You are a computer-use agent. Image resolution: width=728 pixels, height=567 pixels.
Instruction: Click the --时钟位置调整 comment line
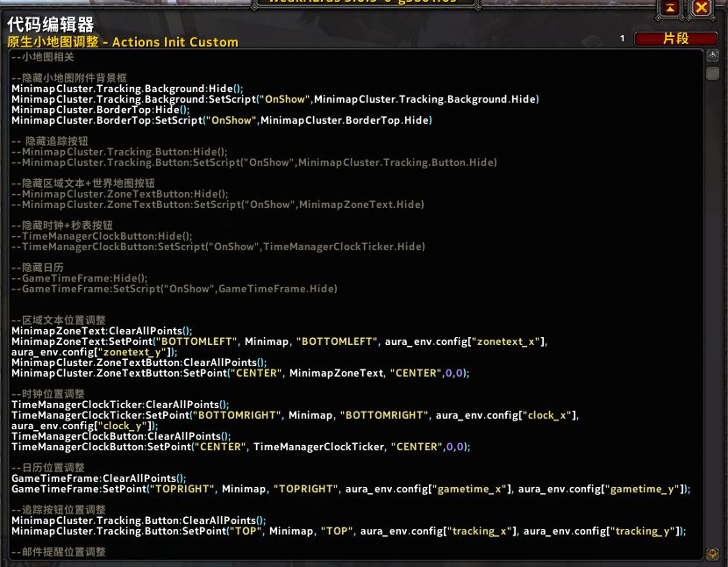tap(48, 394)
